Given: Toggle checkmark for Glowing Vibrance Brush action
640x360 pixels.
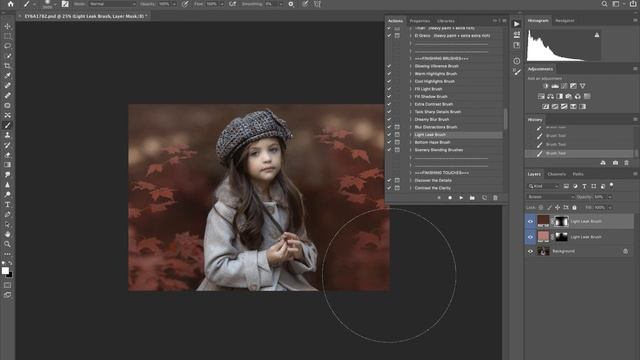Looking at the screenshot, I should pos(389,66).
